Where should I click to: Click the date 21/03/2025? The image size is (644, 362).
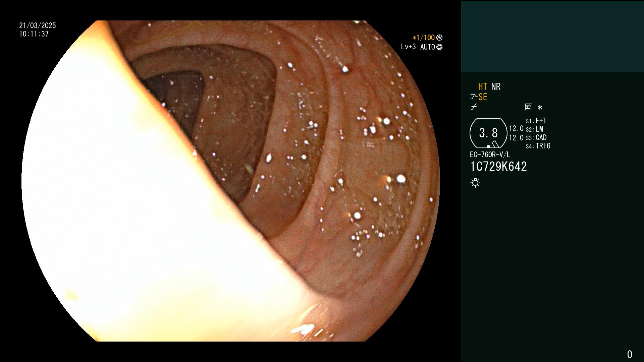click(x=38, y=25)
